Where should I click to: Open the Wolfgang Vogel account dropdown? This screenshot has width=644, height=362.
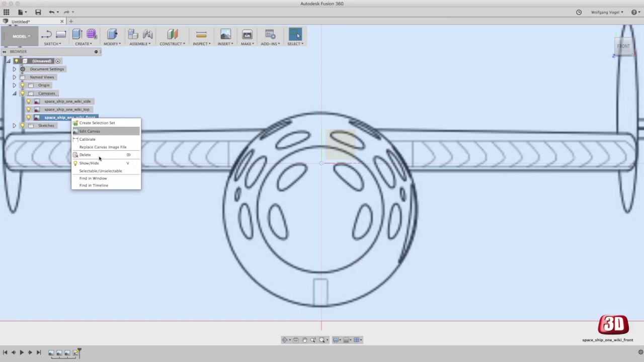click(607, 12)
